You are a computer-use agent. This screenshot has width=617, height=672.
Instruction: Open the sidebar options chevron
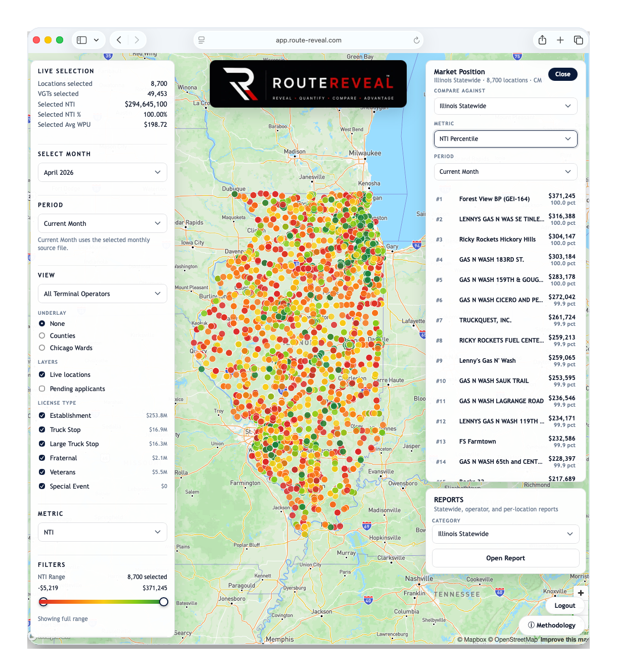(96, 40)
